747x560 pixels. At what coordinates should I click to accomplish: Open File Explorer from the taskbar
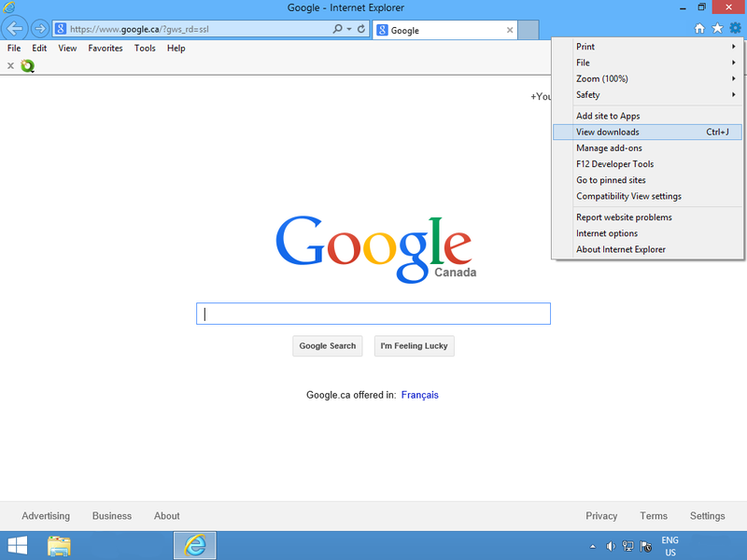pyautogui.click(x=59, y=546)
